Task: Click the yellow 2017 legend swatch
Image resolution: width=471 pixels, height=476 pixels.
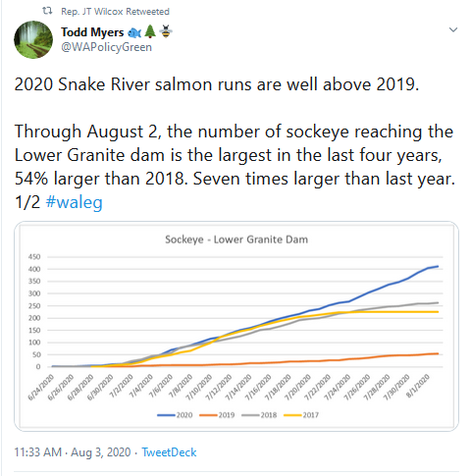Action: [292, 415]
